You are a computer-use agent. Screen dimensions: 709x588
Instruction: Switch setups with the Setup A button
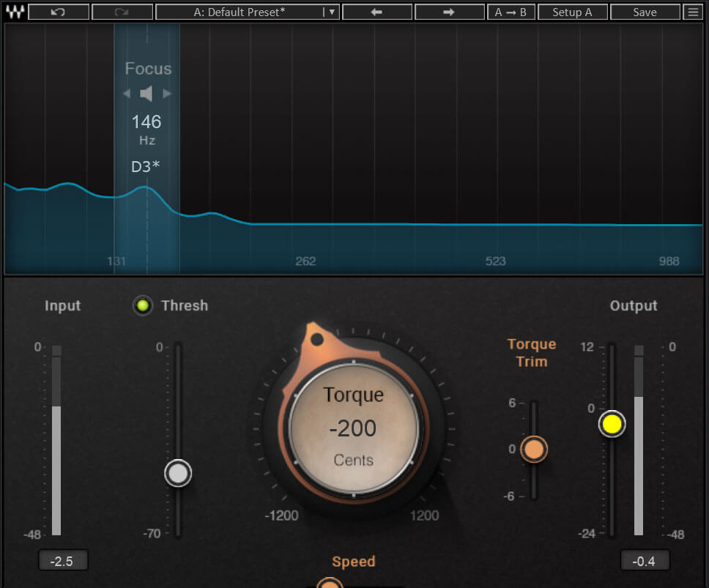[572, 12]
